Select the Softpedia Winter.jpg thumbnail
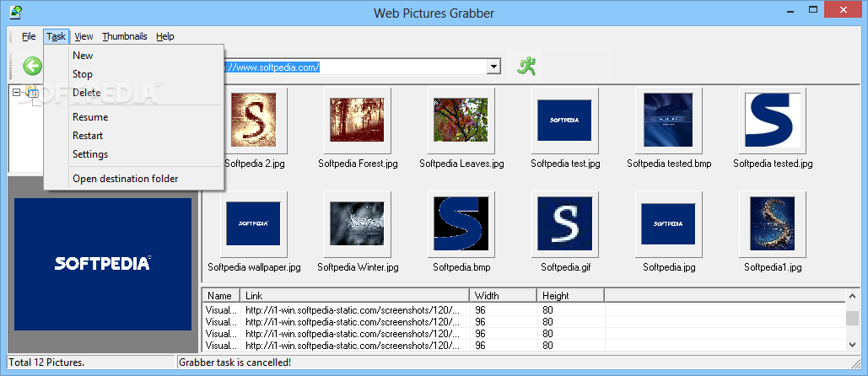Image resolution: width=868 pixels, height=376 pixels. pyautogui.click(x=357, y=224)
